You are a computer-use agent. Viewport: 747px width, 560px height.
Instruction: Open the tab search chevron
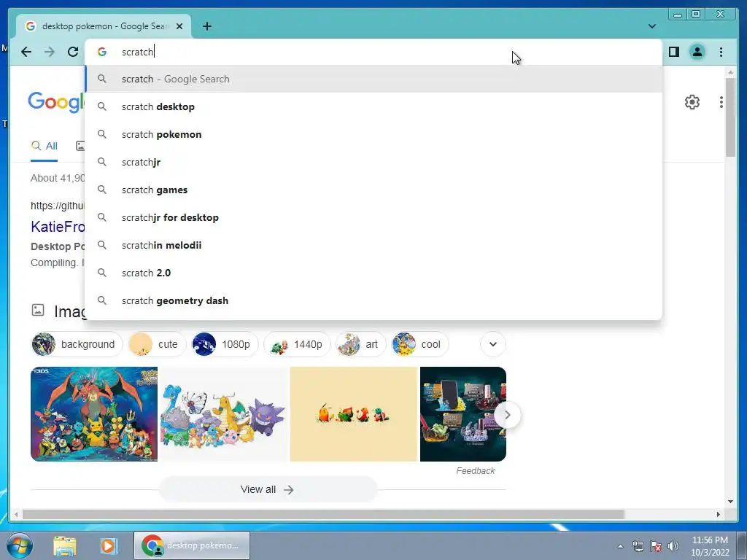pyautogui.click(x=651, y=26)
